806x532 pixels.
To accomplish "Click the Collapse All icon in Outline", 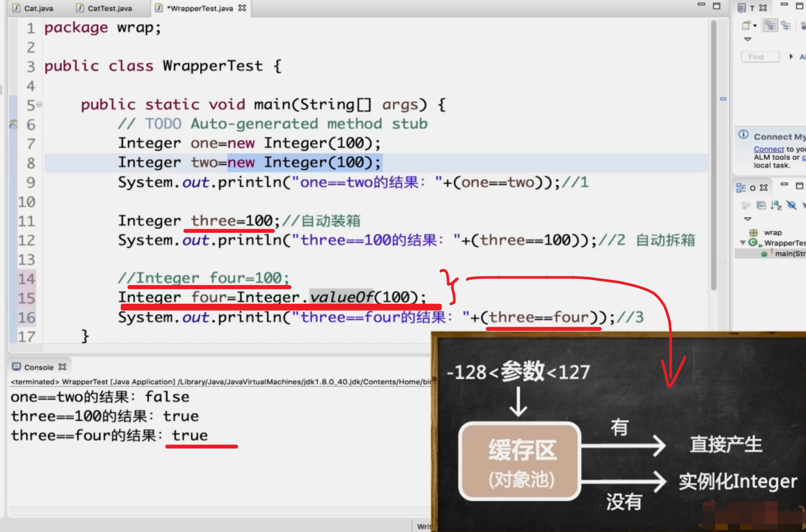I will [x=761, y=205].
